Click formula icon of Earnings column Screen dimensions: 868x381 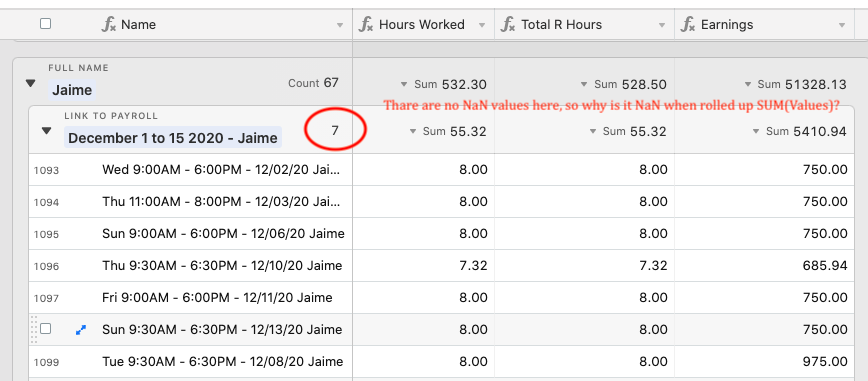[688, 24]
